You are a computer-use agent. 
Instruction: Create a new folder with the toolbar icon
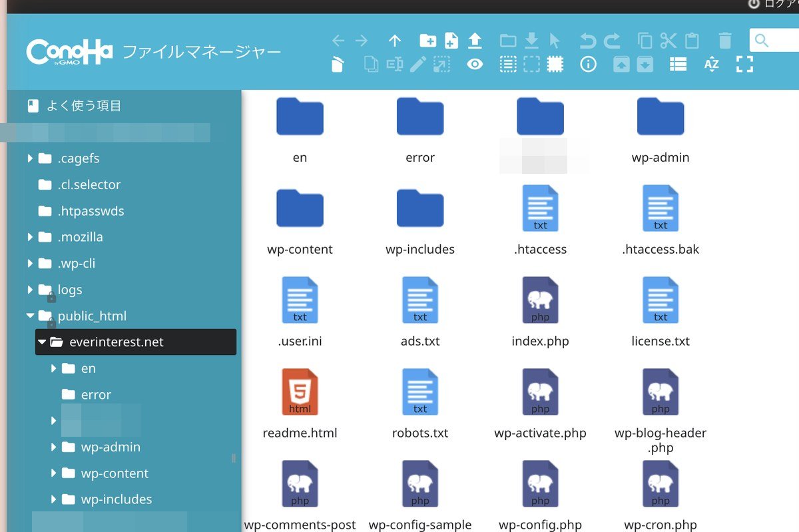point(428,41)
